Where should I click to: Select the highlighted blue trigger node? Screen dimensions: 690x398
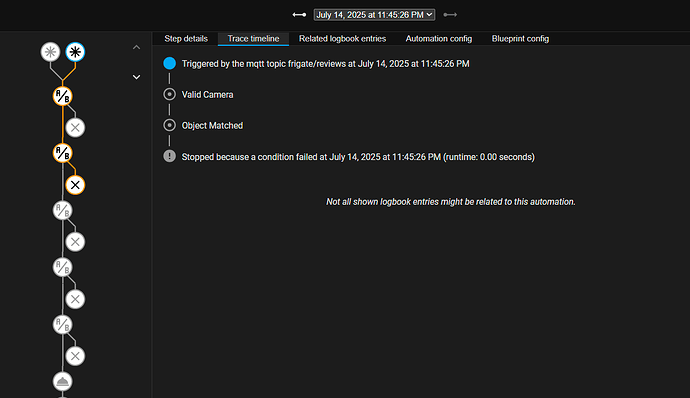coord(75,52)
